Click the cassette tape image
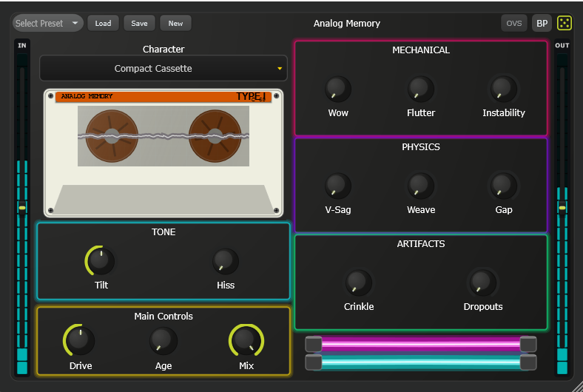 tap(164, 153)
